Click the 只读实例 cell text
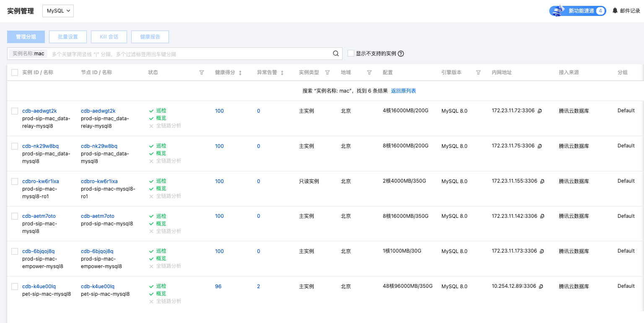Screen dimensions: 644x323 click(309, 181)
